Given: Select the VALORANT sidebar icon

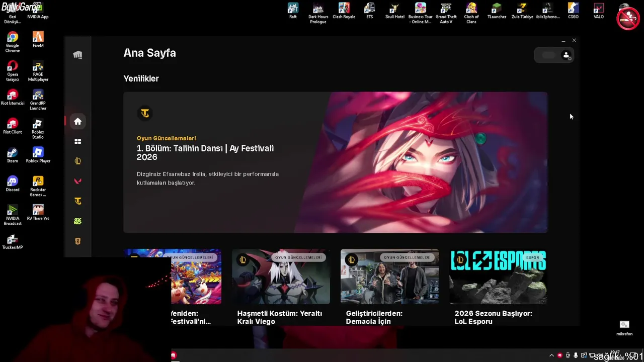Looking at the screenshot, I should coord(77,181).
